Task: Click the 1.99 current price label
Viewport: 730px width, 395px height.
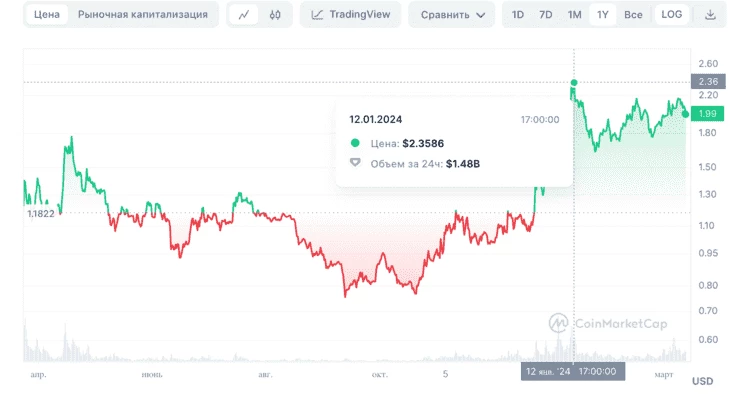Action: click(x=707, y=114)
